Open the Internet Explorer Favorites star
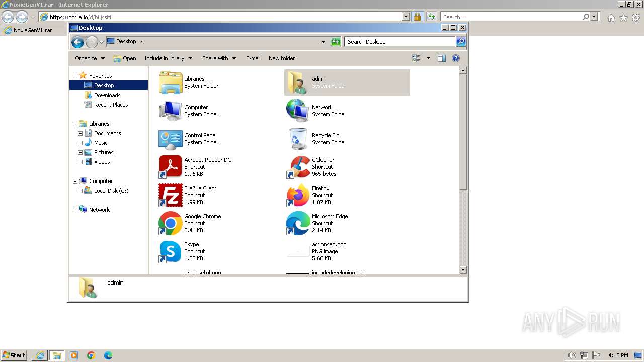Viewport: 644px width, 362px height. point(623,18)
